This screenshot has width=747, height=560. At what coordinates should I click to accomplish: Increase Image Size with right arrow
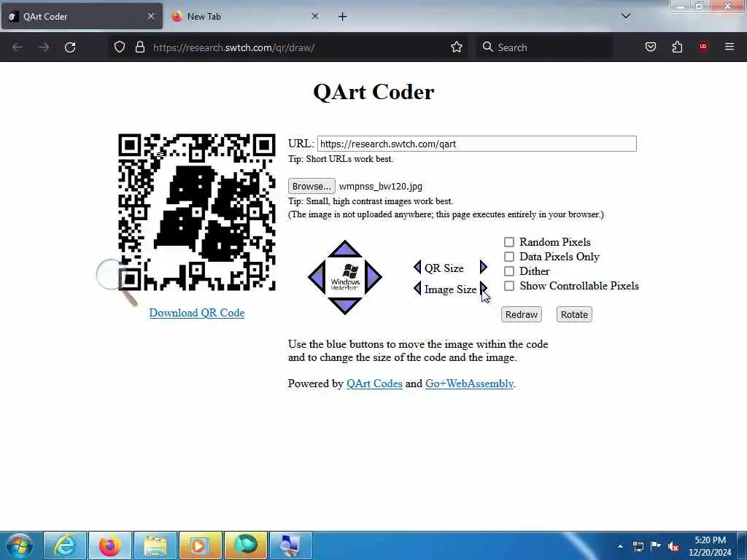point(484,289)
